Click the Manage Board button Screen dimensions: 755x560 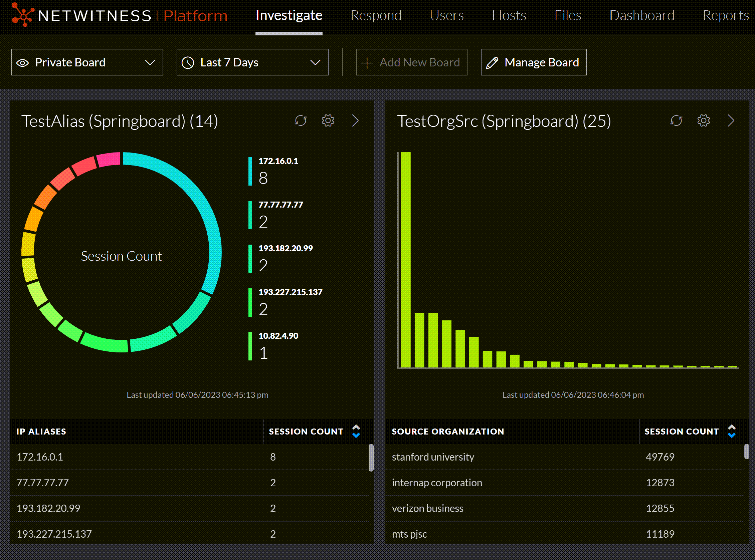(x=534, y=62)
